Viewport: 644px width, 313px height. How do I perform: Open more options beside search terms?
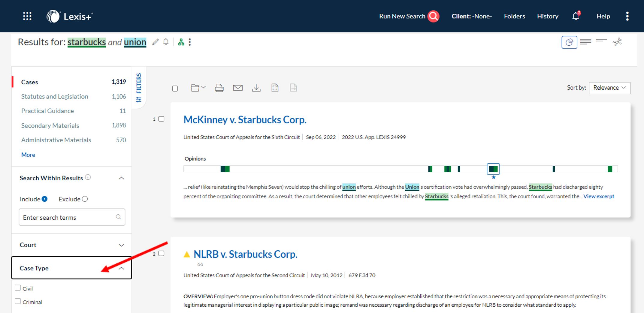coord(190,42)
